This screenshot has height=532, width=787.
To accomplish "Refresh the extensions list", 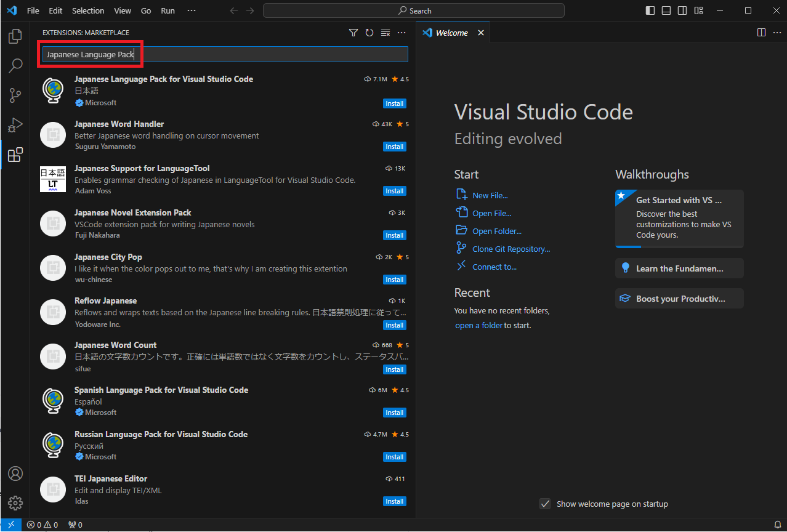I will [369, 33].
